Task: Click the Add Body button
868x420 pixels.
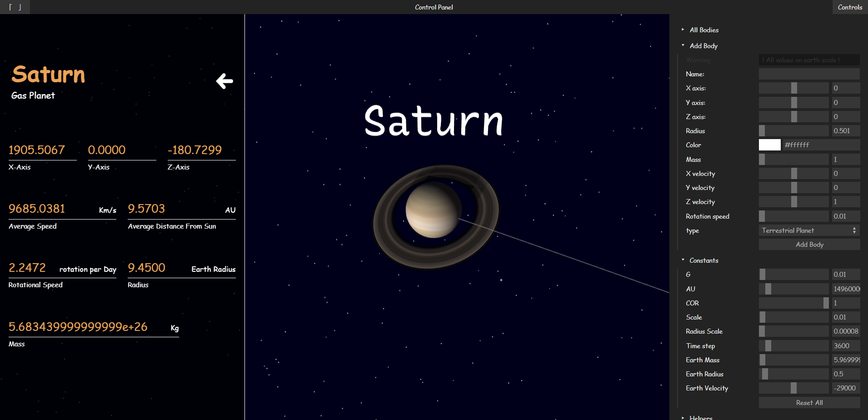Action: pyautogui.click(x=809, y=245)
